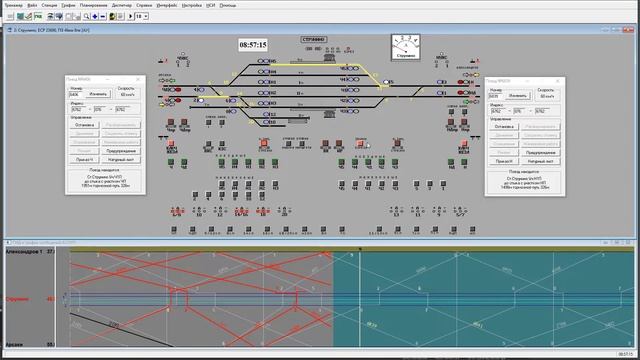This screenshot has height=360, width=640.
Task: Open the simulation speed combo box
Action: point(142,16)
